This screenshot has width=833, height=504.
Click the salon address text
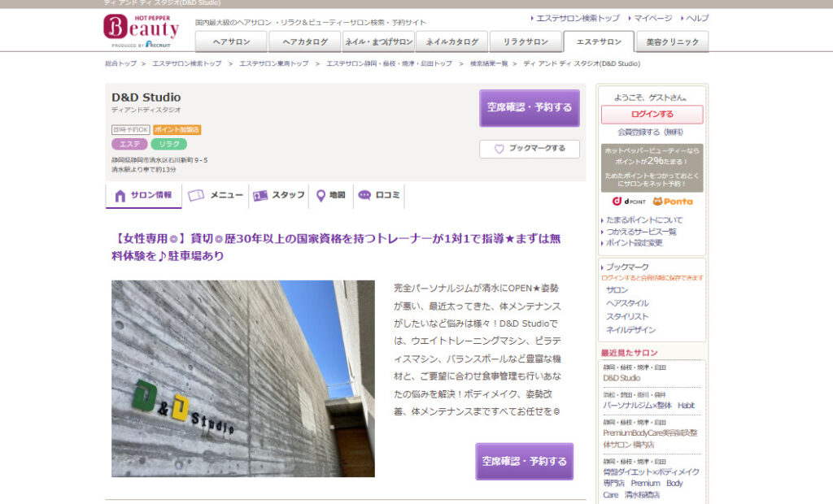(159, 160)
